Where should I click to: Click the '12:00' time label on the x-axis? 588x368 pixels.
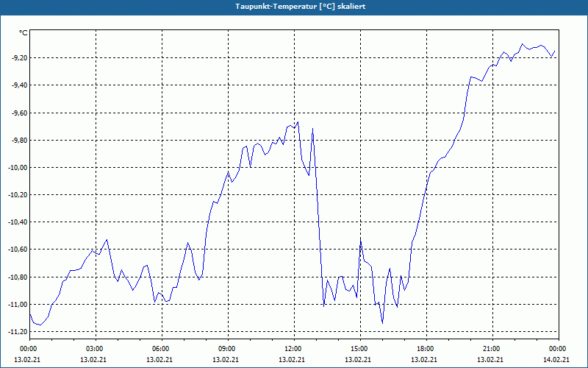[294, 349]
